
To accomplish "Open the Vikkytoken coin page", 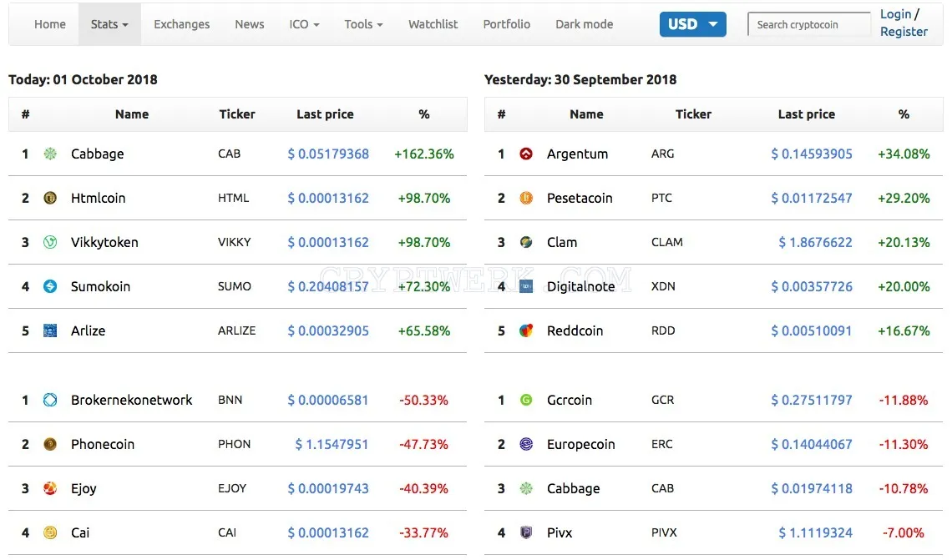I will [104, 243].
